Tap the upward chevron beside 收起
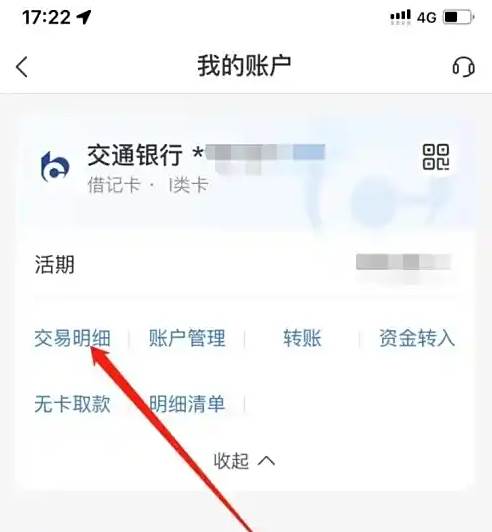492x532 pixels. (x=266, y=461)
